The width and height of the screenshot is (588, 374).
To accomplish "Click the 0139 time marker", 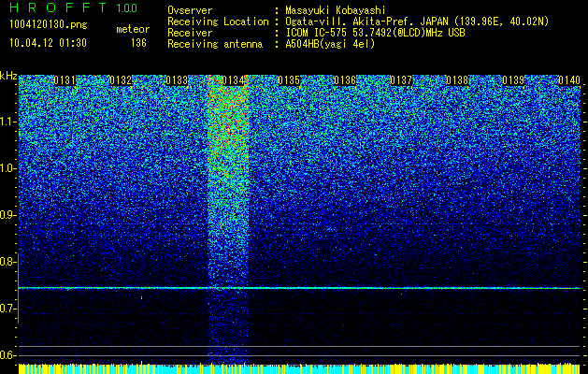I will [513, 80].
